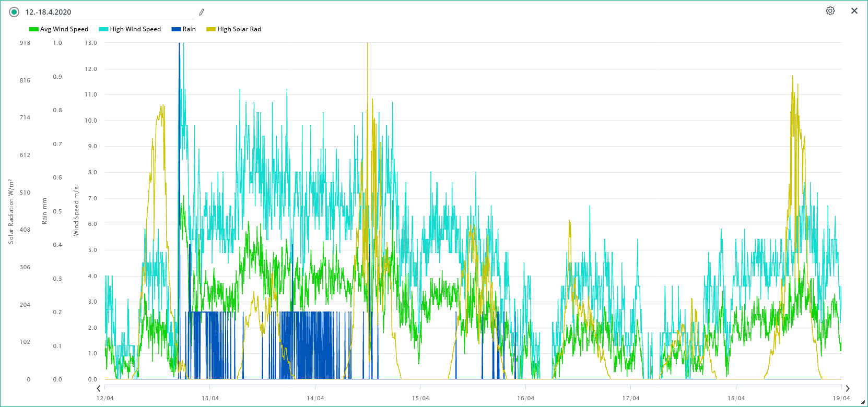Click the Solar Radiation W/m² axis title

tap(10, 211)
